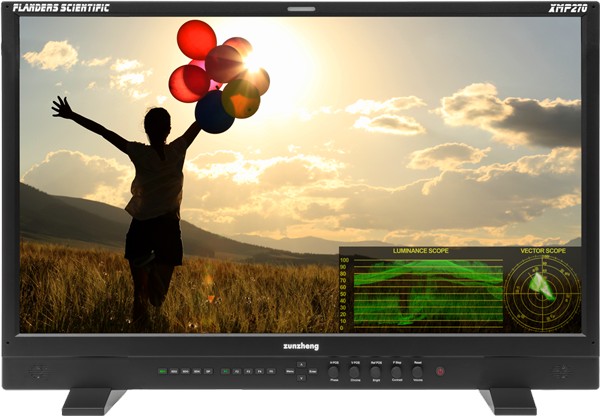Toggle the F3 function button
The width and height of the screenshot is (600, 416).
click(x=248, y=371)
